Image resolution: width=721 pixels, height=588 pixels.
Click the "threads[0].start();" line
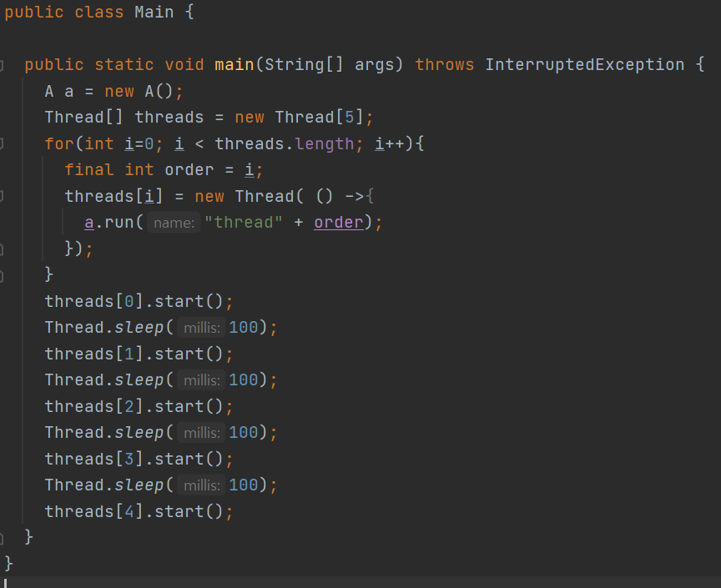139,302
